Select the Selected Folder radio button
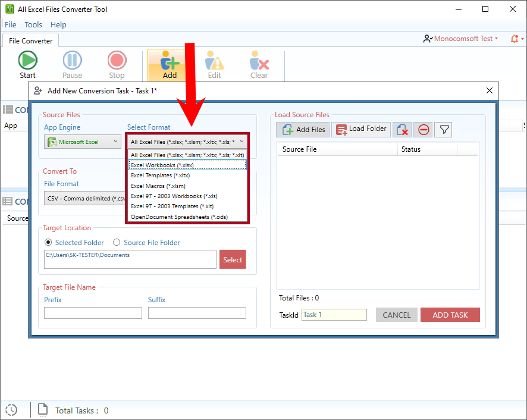The width and height of the screenshot is (527, 420). click(x=48, y=242)
